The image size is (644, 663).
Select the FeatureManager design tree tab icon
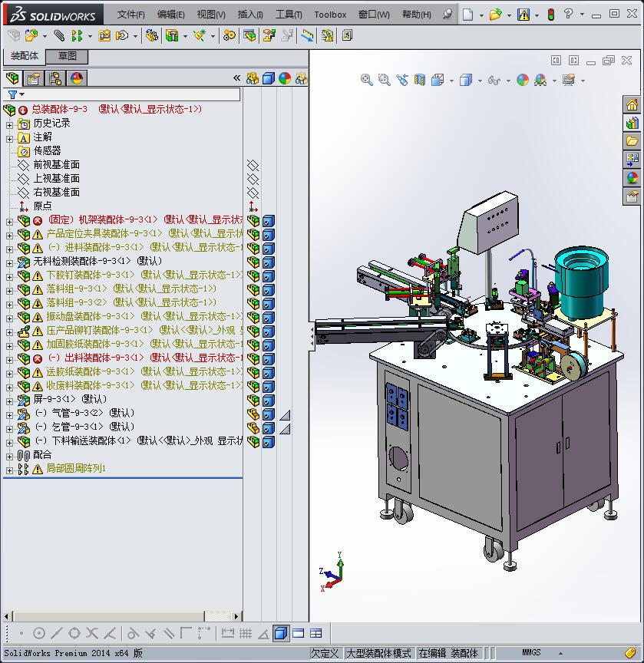point(13,78)
